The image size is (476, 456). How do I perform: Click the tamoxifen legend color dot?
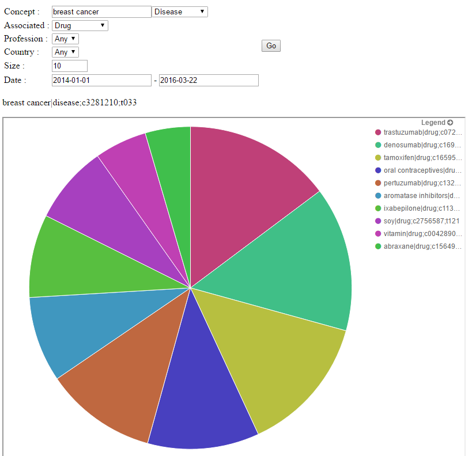click(378, 158)
